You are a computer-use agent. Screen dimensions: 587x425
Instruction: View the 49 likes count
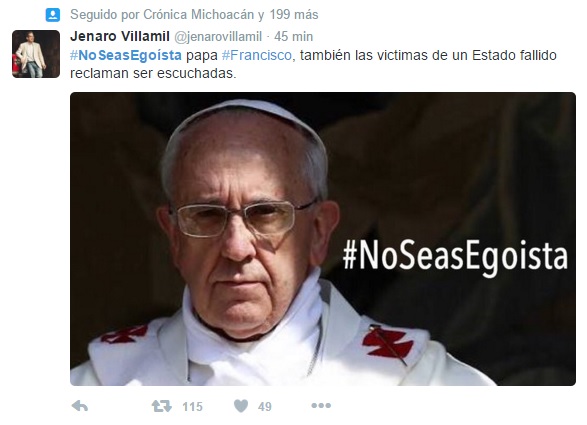pyautogui.click(x=265, y=407)
